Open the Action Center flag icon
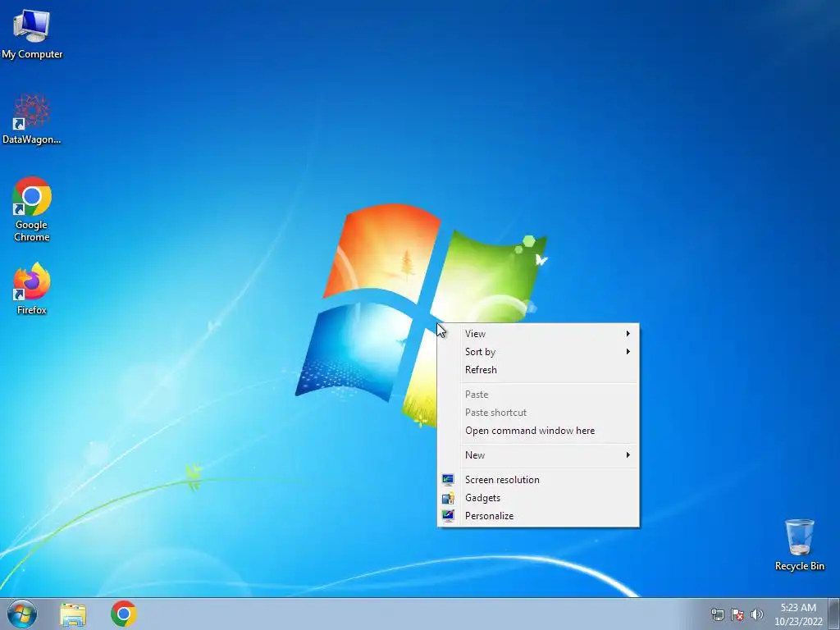 coord(737,614)
